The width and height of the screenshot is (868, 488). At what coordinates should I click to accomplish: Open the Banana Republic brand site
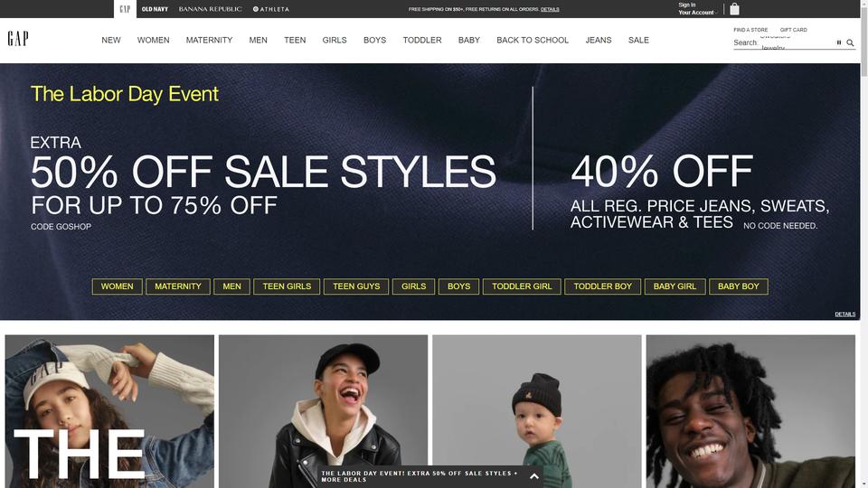pyautogui.click(x=210, y=9)
